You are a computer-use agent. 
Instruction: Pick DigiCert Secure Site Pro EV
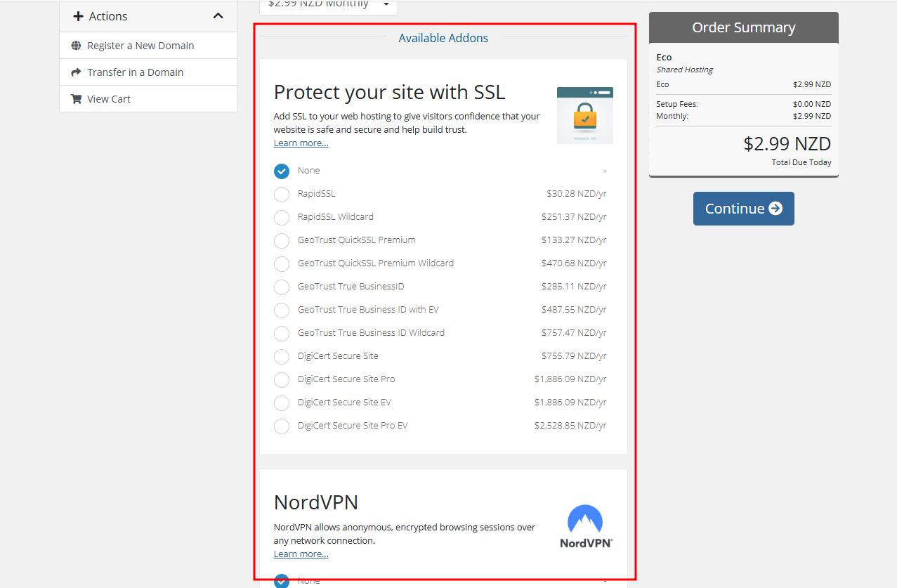coord(282,426)
